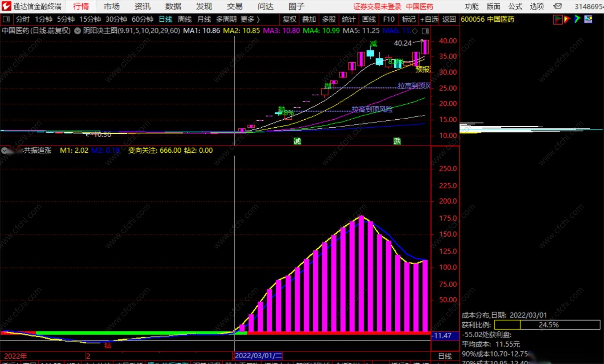Toggle the 叠加 overlay button
Screen dimensions: 604x364
click(x=309, y=19)
